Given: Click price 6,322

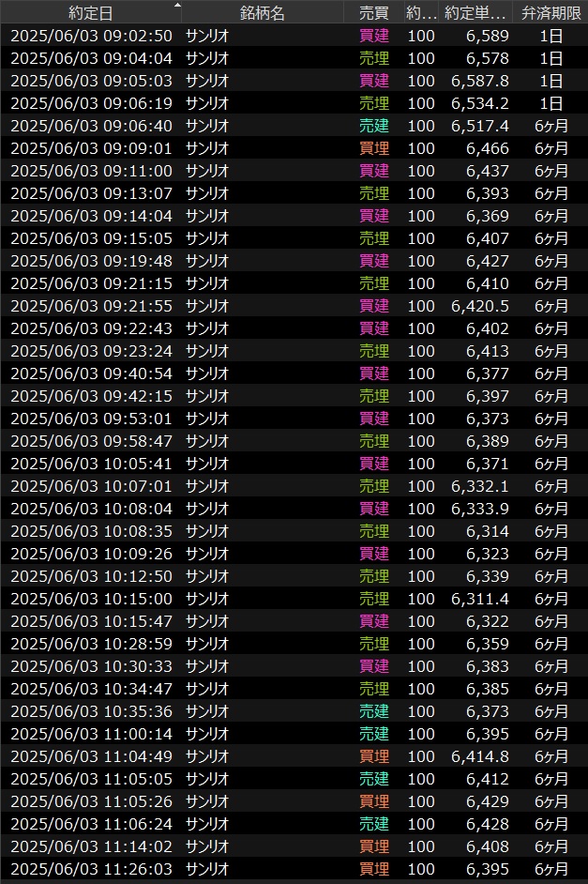Looking at the screenshot, I should click(487, 622).
